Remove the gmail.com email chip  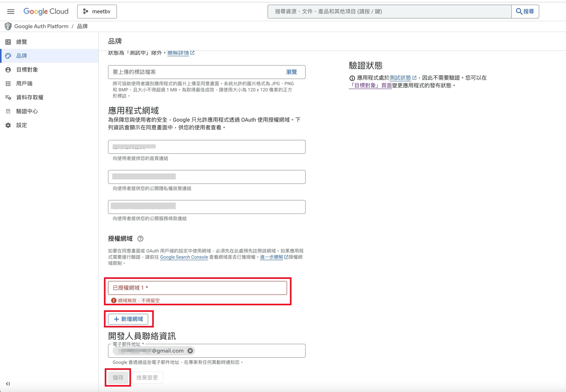tap(190, 351)
